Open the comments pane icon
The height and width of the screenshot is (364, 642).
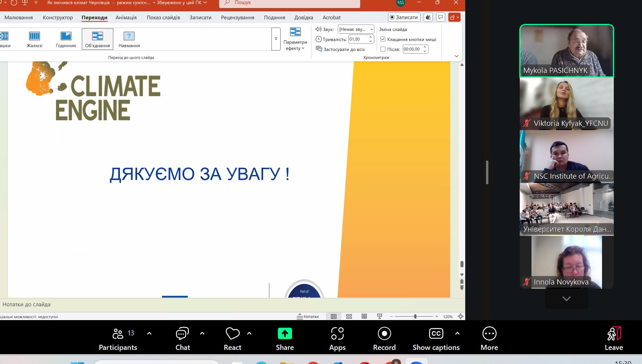click(x=441, y=17)
